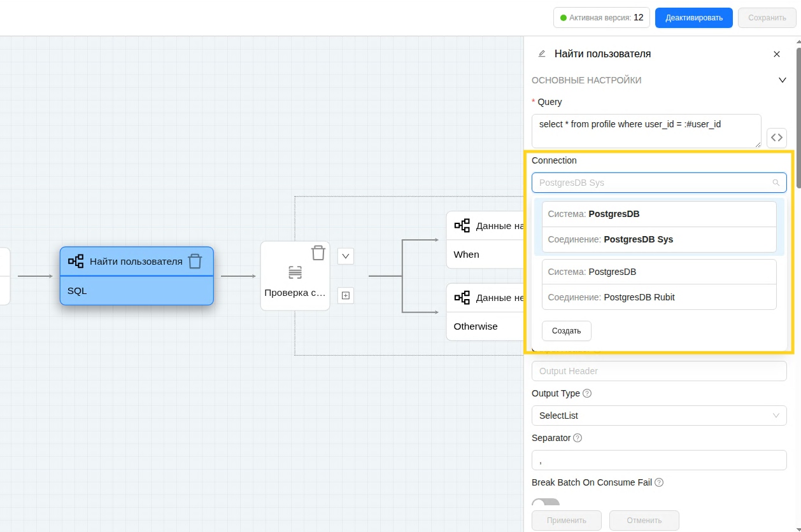The height and width of the screenshot is (532, 801).
Task: Click search icon in Connection field
Action: coord(776,183)
